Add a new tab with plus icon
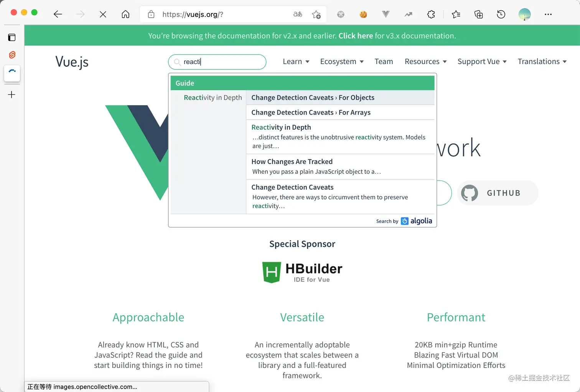This screenshot has height=392, width=580. pos(12,95)
